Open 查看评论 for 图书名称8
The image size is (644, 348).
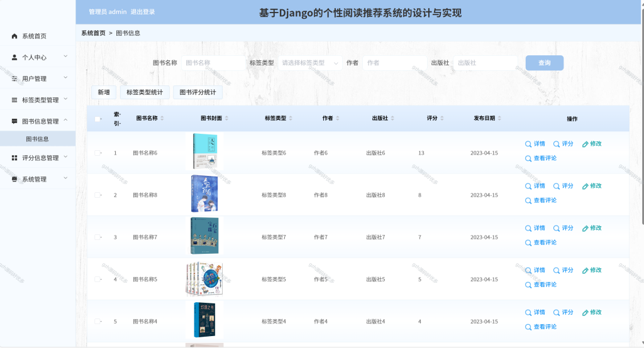541,200
